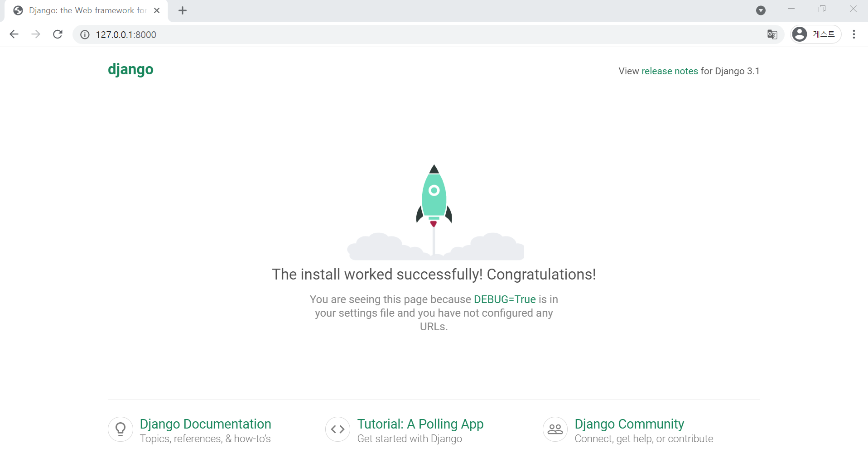
Task: Follow the DEBUG=True settings link
Action: 505,299
